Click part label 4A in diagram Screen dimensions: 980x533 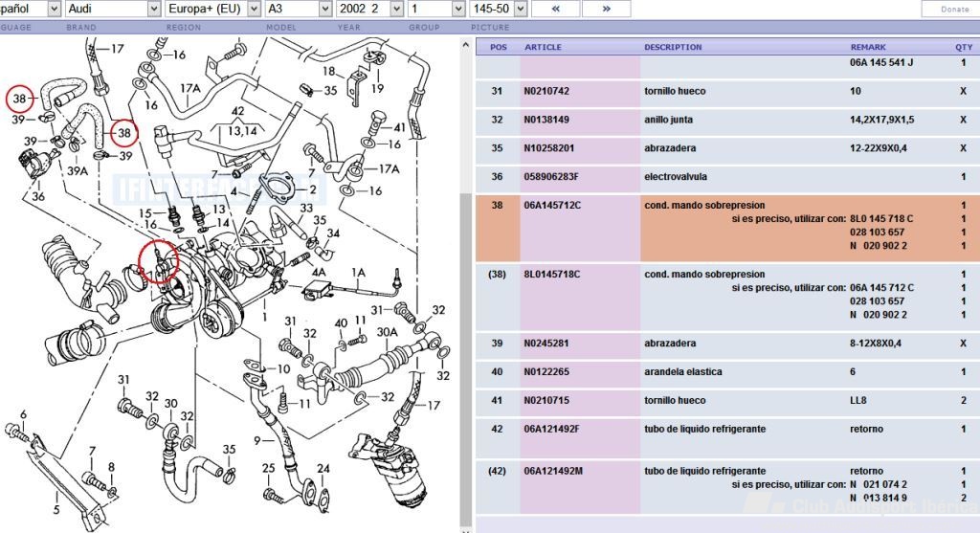click(x=319, y=272)
